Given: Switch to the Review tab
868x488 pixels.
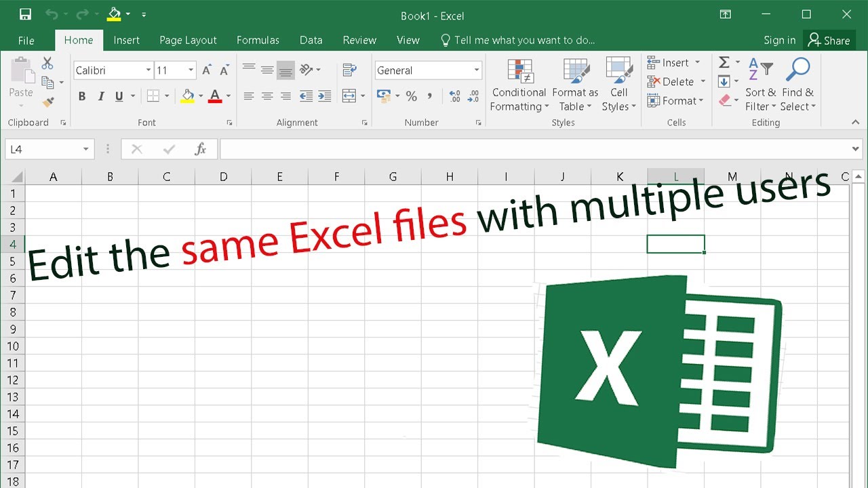Looking at the screenshot, I should point(359,40).
